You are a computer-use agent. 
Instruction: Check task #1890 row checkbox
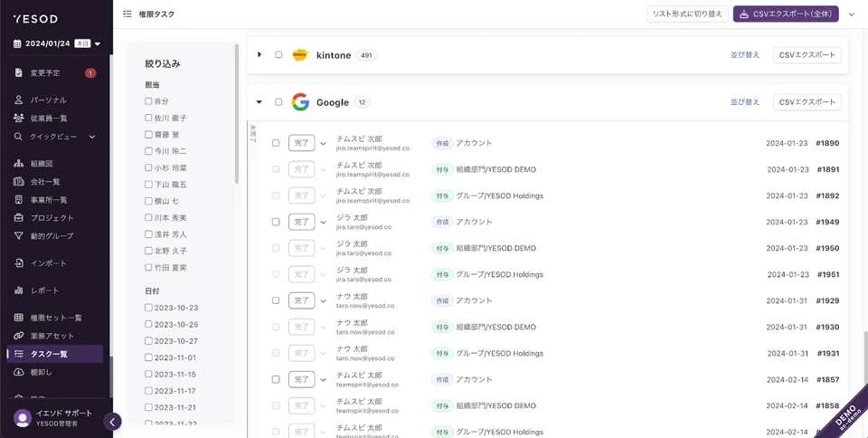(276, 143)
